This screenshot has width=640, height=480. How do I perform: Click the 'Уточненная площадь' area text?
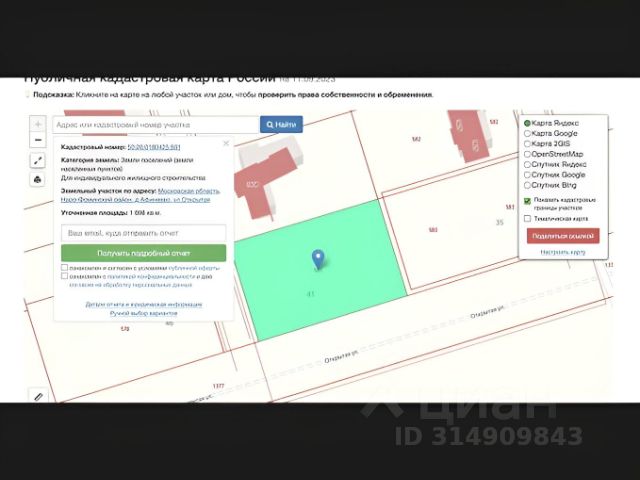coord(111,213)
